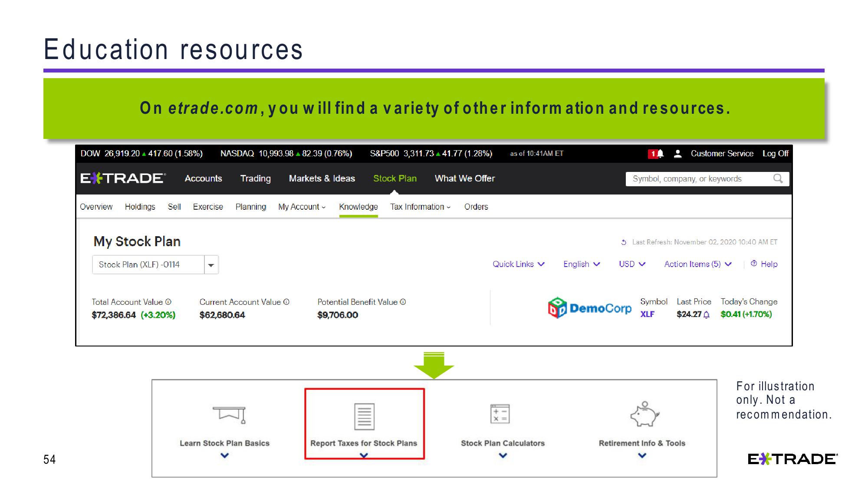Click the price alert bell next to $24.27
Screen dimensions: 868x488
(x=707, y=315)
